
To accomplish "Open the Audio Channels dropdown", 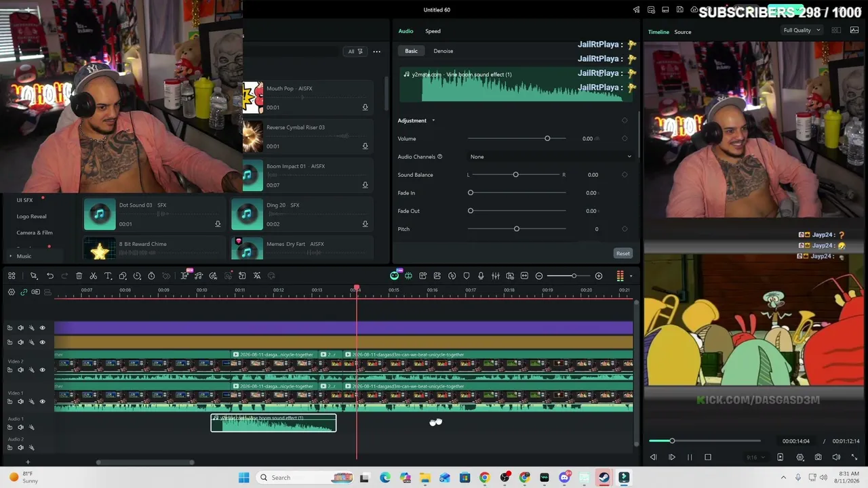I will tap(550, 157).
